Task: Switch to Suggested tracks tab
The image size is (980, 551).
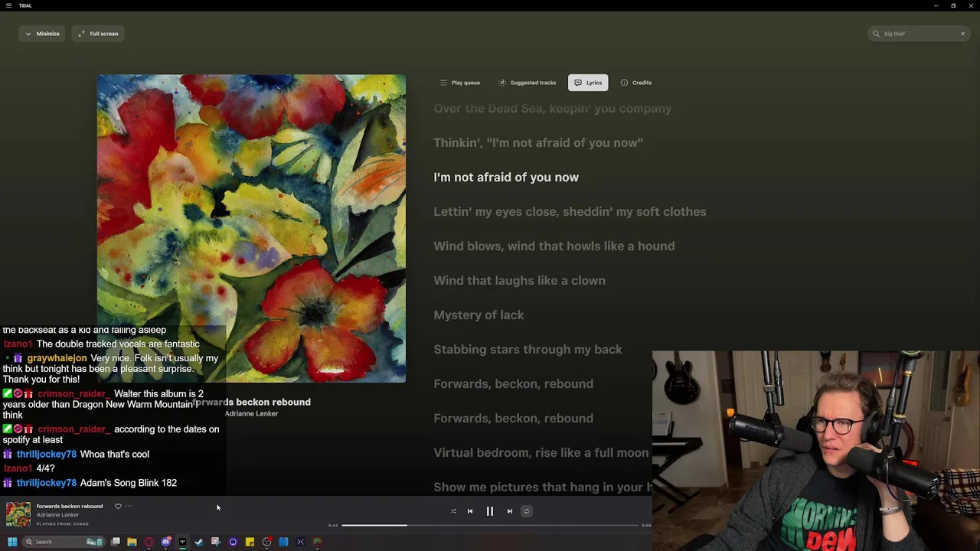Action: [527, 83]
